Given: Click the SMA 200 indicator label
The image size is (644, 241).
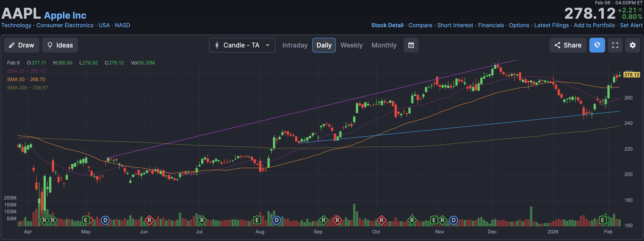Looking at the screenshot, I should pos(27,88).
